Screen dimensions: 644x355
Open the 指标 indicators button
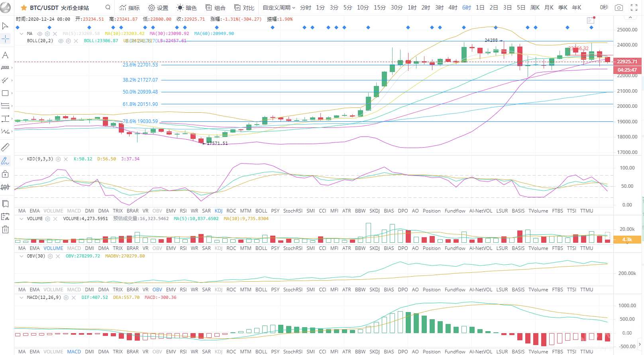pos(130,8)
